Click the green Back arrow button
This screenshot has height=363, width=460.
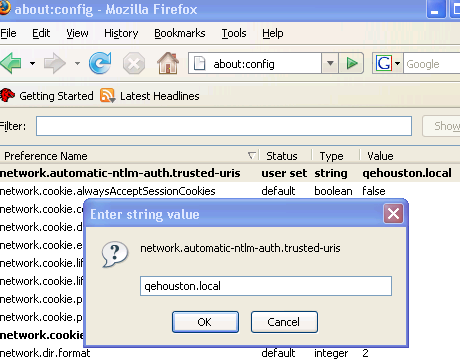pyautogui.click(x=11, y=63)
